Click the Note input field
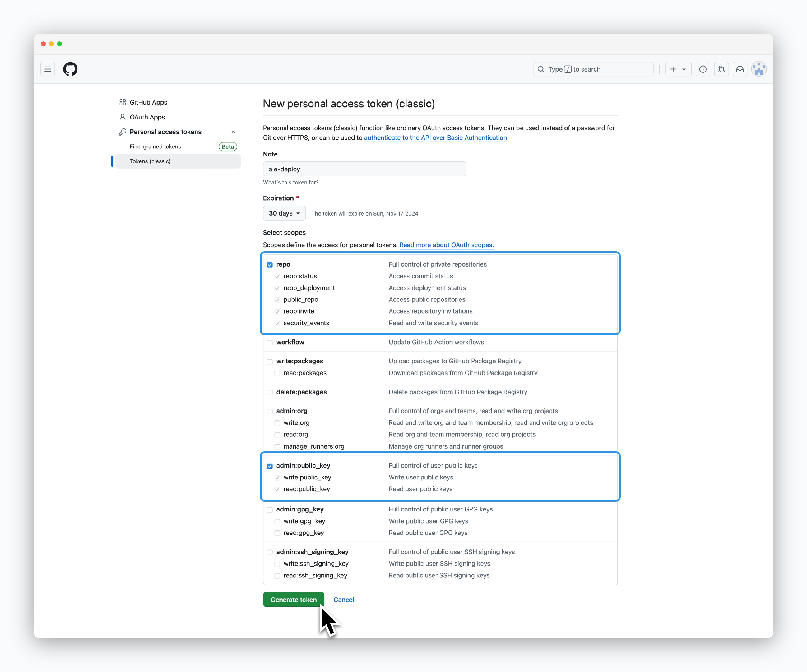Screen dimensions: 807x672 click(364, 169)
